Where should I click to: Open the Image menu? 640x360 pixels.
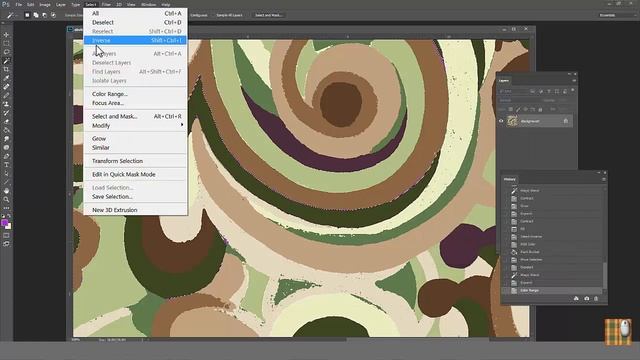44,4
